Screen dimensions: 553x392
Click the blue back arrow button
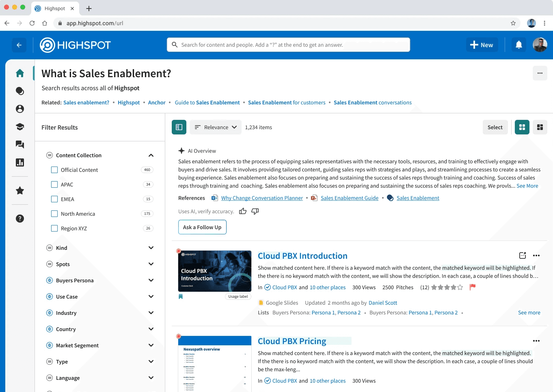tap(19, 45)
